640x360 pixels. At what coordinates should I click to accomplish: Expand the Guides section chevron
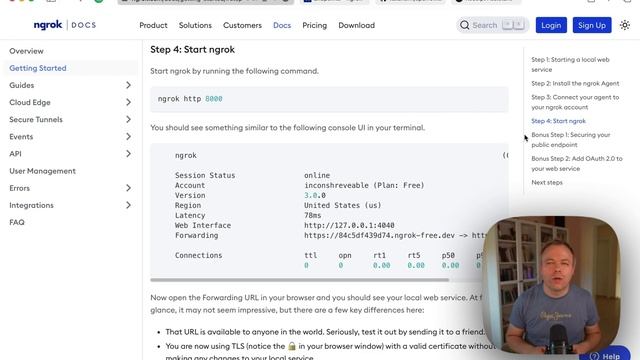[128, 85]
